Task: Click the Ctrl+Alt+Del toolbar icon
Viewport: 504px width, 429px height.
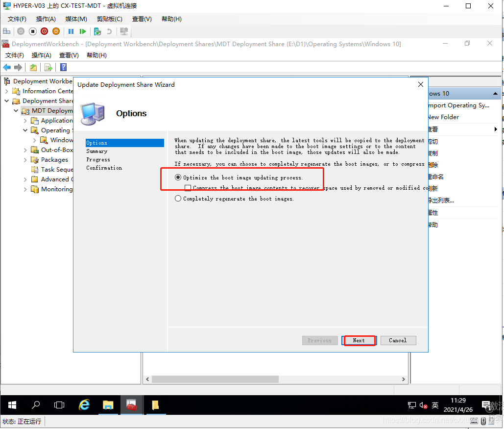Action: pyautogui.click(x=6, y=31)
